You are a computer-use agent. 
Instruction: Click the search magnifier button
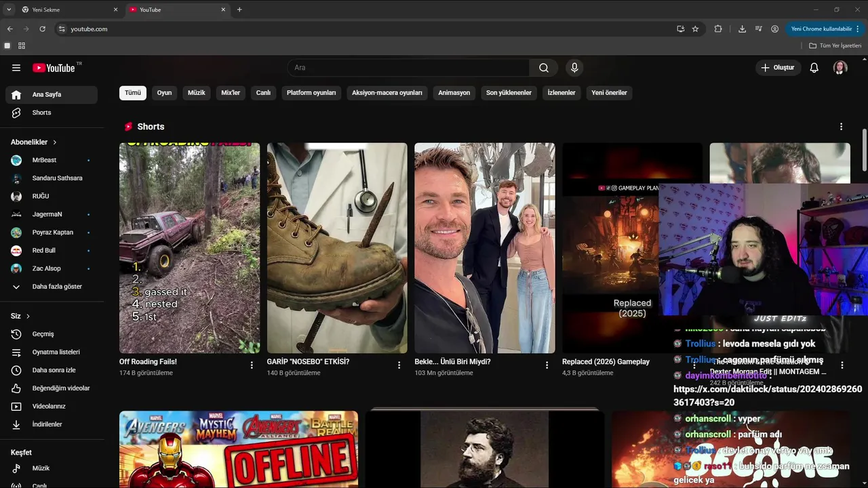544,68
